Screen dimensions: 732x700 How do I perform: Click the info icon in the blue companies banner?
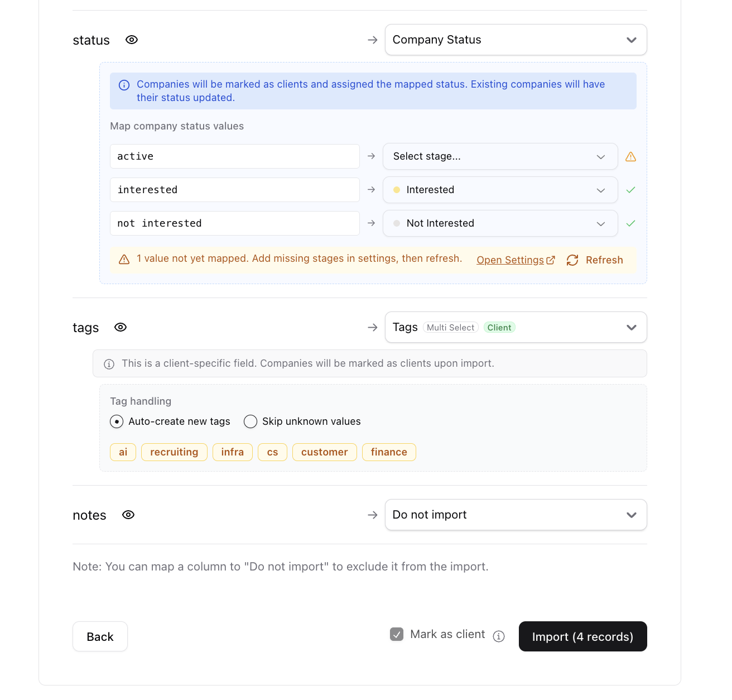pyautogui.click(x=124, y=85)
